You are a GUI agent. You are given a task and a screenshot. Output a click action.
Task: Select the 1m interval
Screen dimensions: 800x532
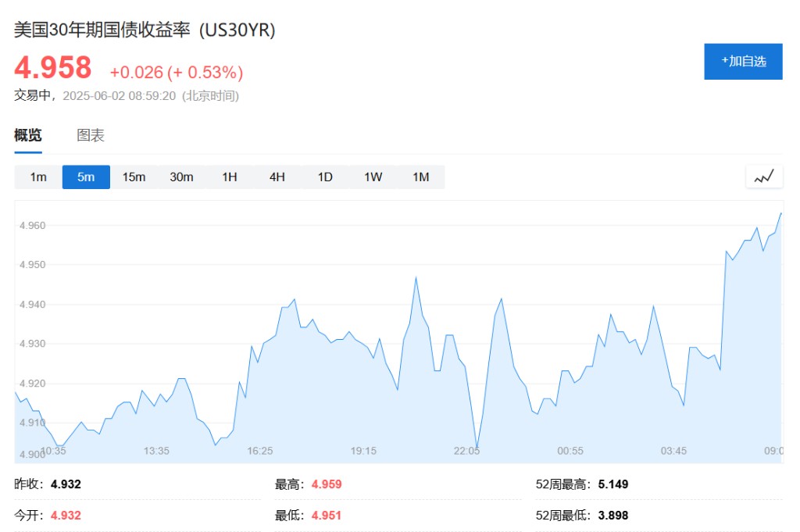coord(38,177)
